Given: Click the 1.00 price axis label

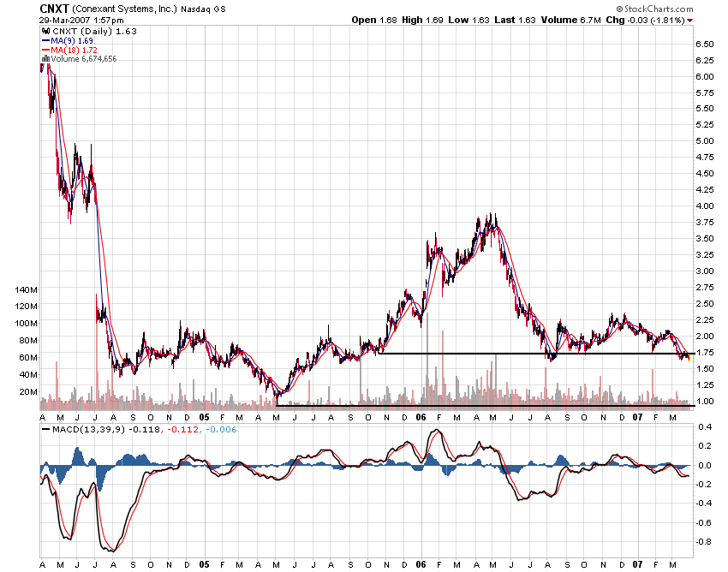Looking at the screenshot, I should tap(704, 401).
